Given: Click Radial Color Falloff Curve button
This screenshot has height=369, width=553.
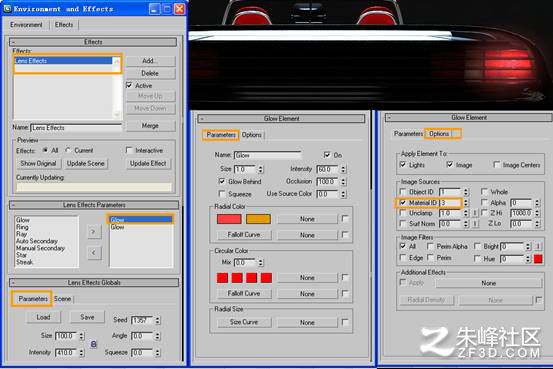Looking at the screenshot, I should tap(244, 235).
